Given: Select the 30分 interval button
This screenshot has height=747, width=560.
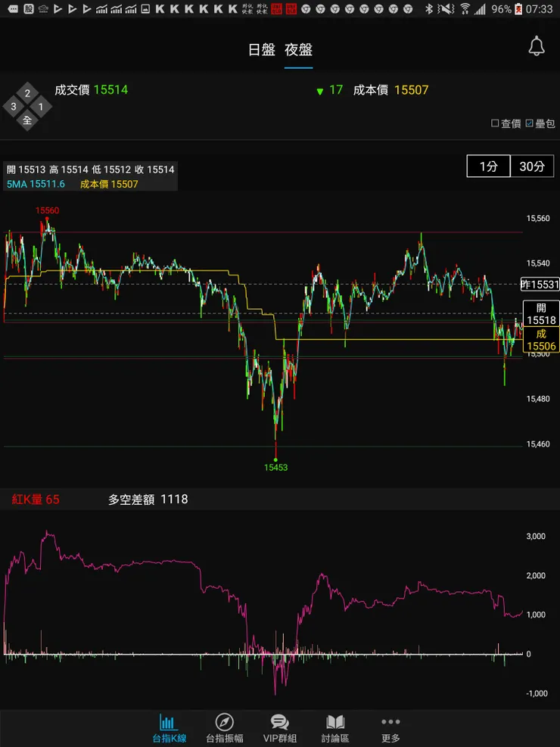Looking at the screenshot, I should 532,167.
